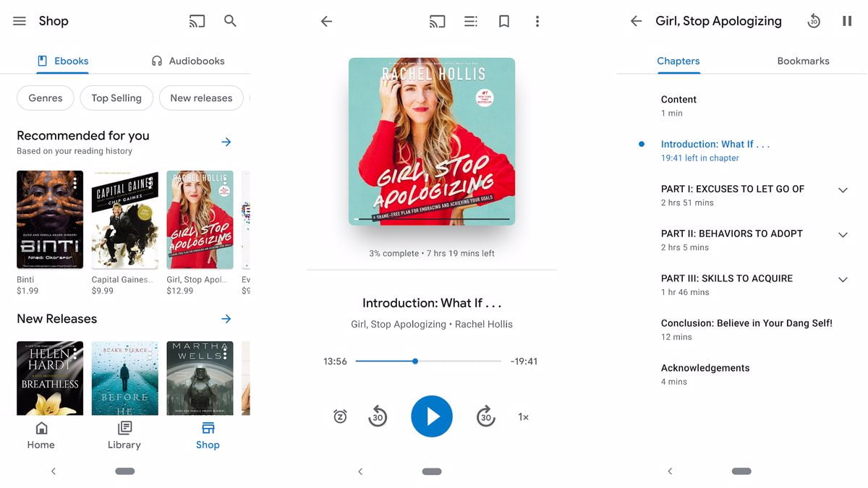This screenshot has height=488, width=868.
Task: Open the Bookmarks tab
Action: (x=803, y=61)
